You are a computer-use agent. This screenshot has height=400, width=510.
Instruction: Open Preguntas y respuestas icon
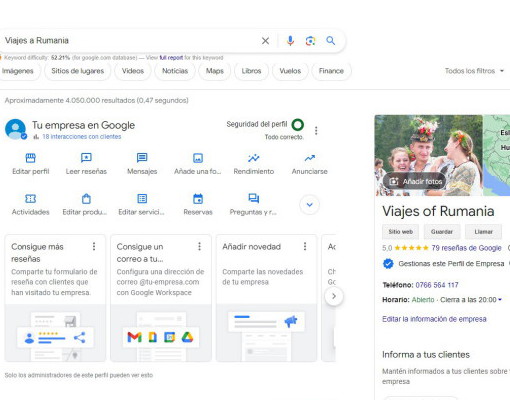click(254, 198)
